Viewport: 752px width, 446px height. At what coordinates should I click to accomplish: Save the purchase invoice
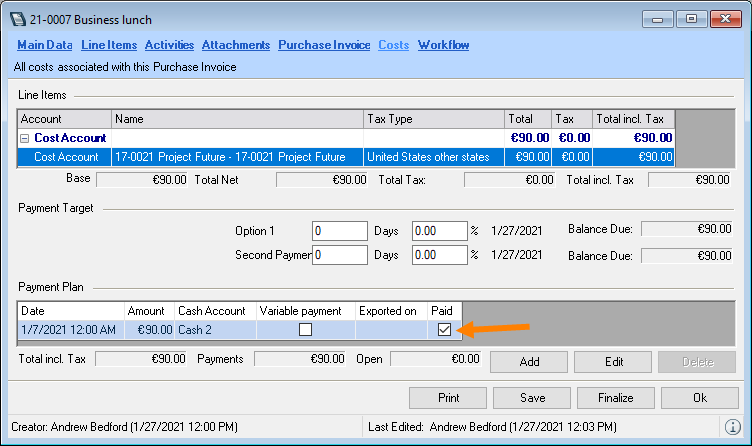533,397
